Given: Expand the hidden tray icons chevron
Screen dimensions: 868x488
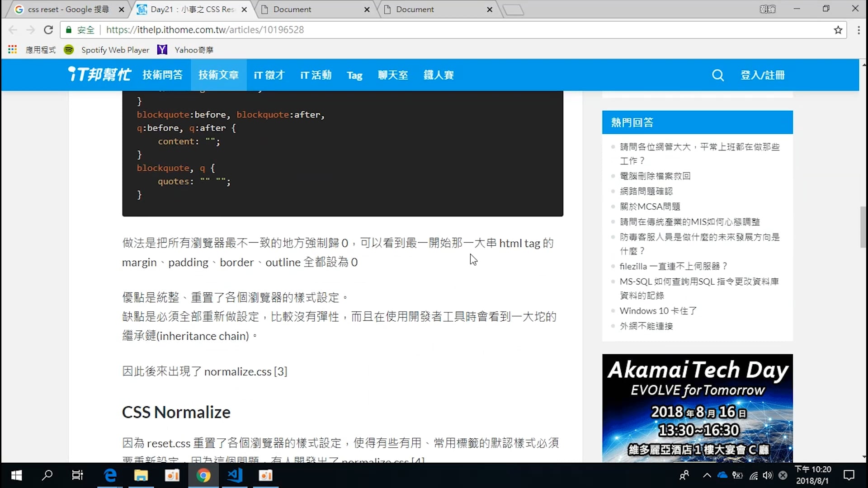Looking at the screenshot, I should (707, 475).
